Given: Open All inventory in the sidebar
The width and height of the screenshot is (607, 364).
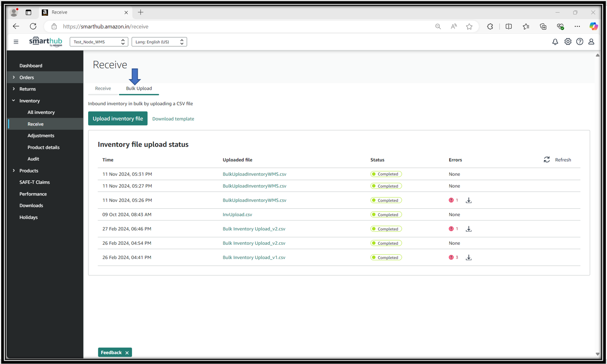Looking at the screenshot, I should click(x=41, y=112).
